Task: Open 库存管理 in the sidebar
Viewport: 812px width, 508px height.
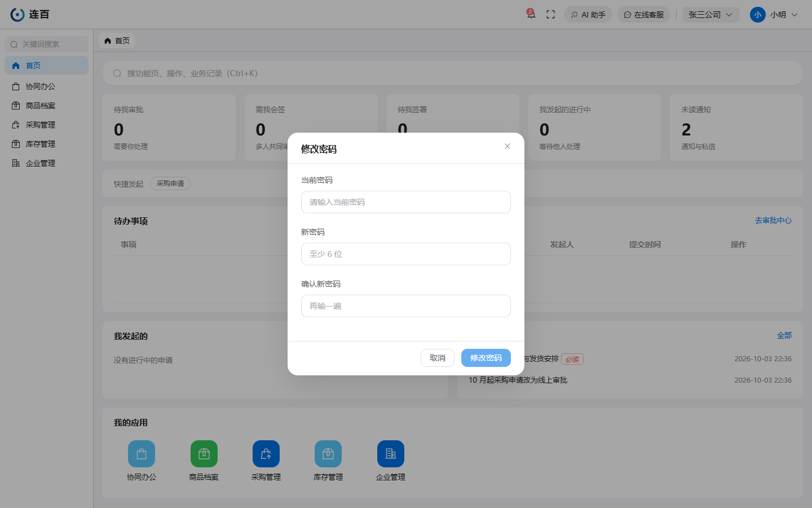Action: coord(46,144)
